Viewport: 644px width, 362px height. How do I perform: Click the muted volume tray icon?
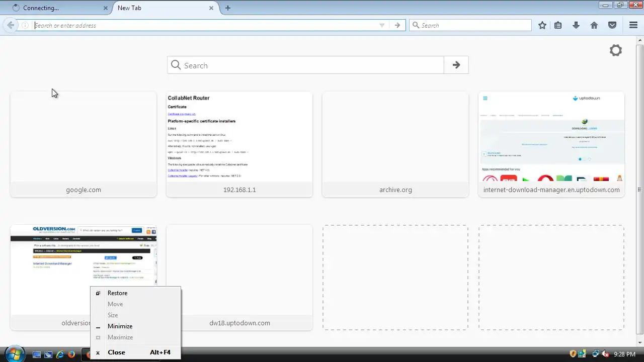click(x=605, y=354)
